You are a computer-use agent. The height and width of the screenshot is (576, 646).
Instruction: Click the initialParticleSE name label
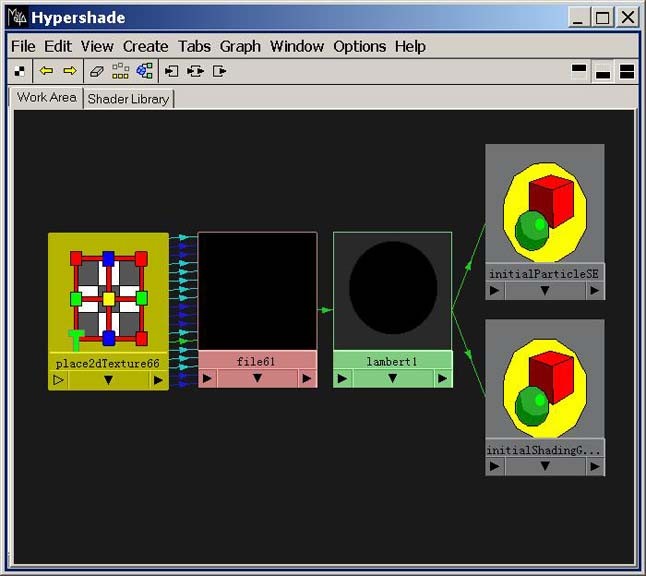(544, 274)
